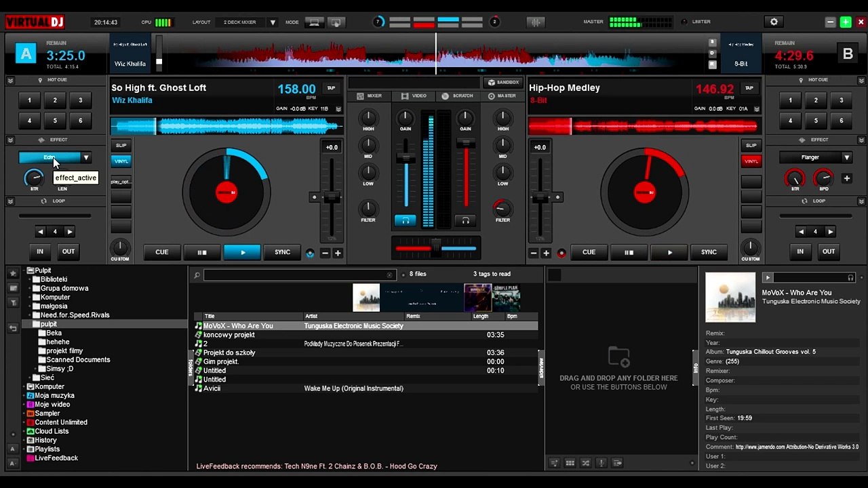Play preview of MoVoX track in info panel

[x=768, y=277]
